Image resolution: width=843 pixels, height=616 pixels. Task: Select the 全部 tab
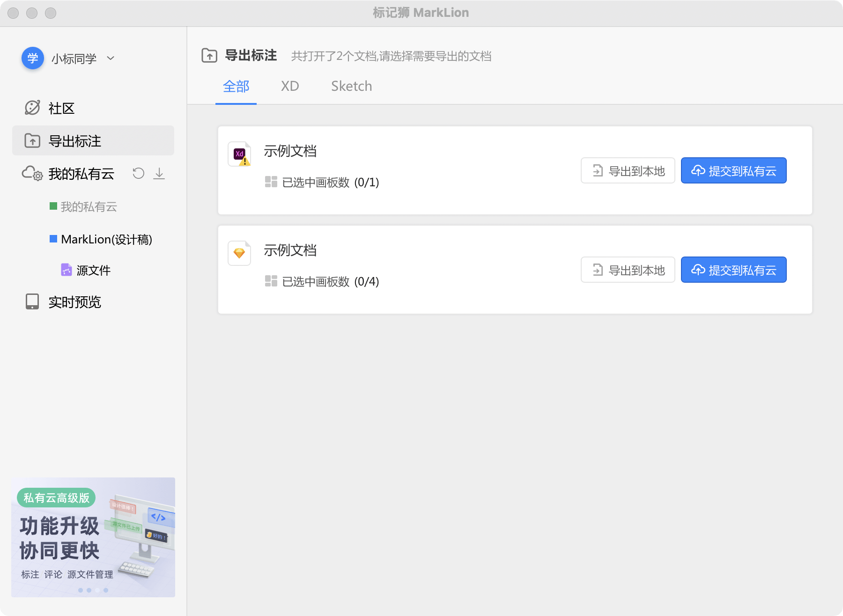[236, 86]
